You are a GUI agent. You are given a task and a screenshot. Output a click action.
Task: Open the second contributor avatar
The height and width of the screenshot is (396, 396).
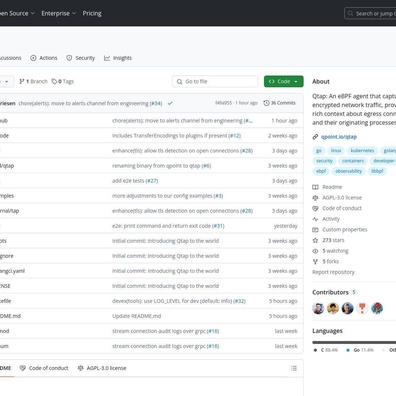(333, 308)
